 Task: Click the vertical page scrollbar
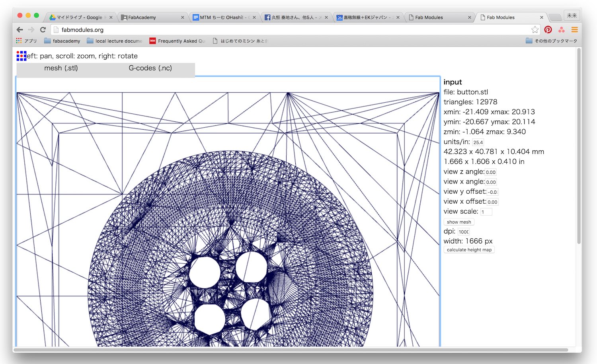579,145
